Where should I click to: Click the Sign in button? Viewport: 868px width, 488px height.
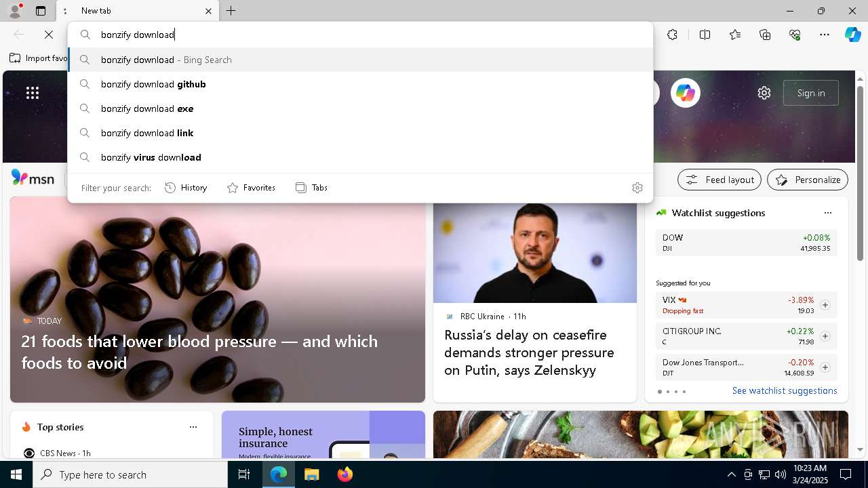pos(811,93)
